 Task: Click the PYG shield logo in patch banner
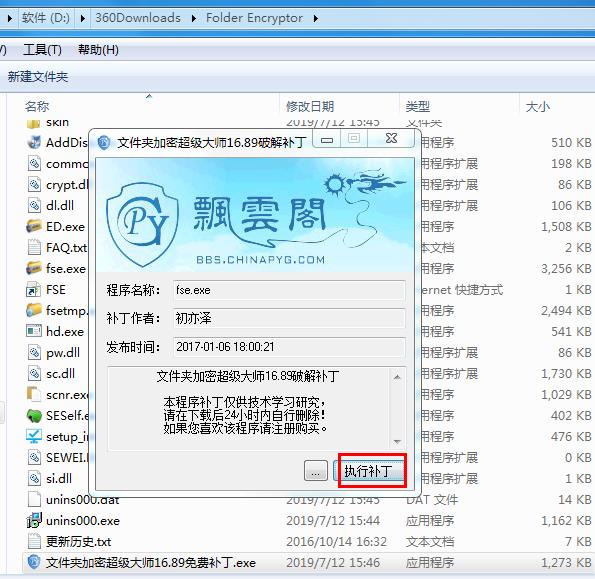tap(142, 225)
